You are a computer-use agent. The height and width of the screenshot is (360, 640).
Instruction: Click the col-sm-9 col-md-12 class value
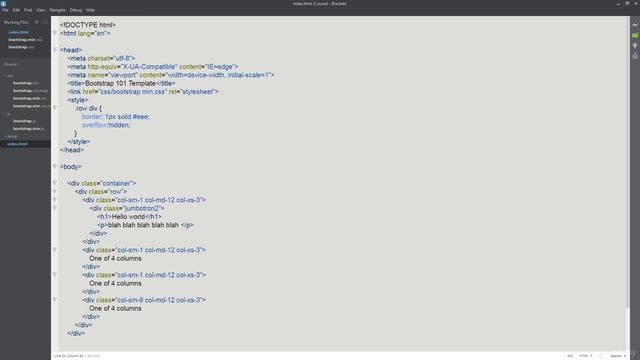pos(160,300)
